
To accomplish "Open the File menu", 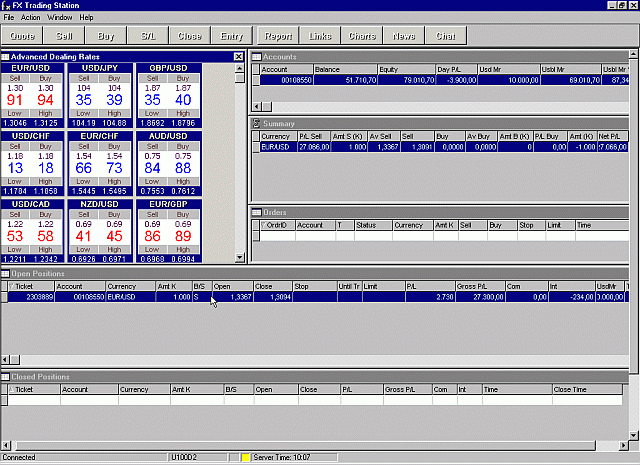I will (x=8, y=17).
